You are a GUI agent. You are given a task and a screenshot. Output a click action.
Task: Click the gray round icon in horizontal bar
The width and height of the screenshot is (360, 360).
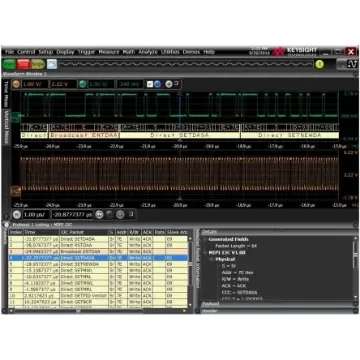pyautogui.click(x=120, y=215)
